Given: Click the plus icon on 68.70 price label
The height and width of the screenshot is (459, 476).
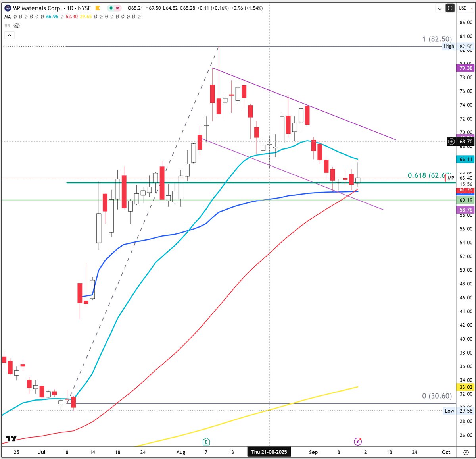Looking at the screenshot, I should click(x=451, y=141).
